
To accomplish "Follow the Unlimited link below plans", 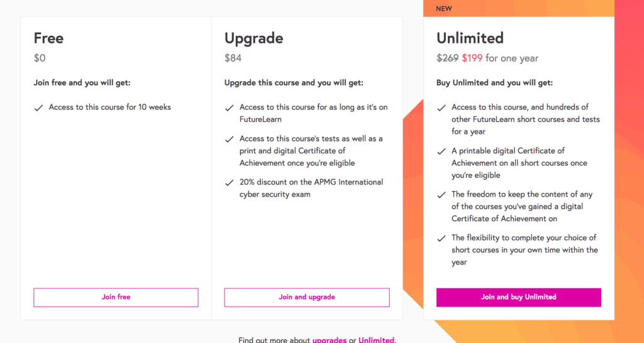I will (376, 340).
